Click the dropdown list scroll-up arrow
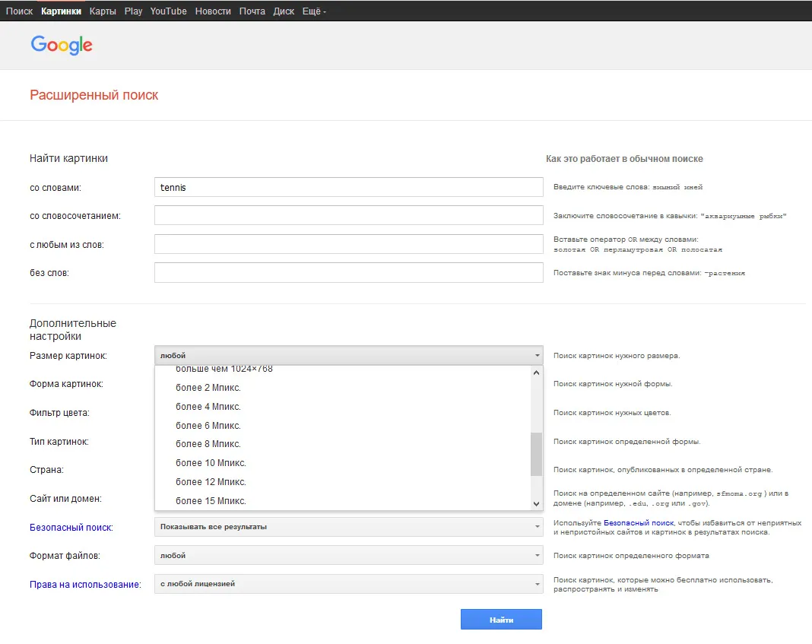The image size is (812, 644). coord(537,373)
